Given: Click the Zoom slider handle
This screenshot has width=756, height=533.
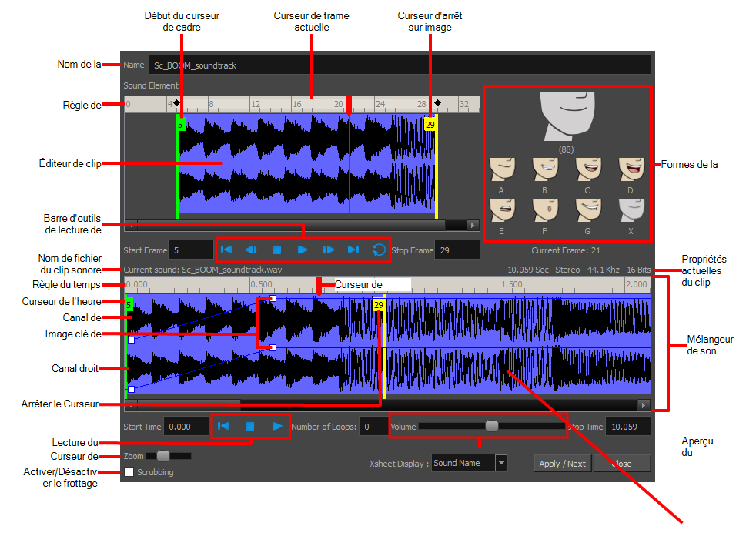Looking at the screenshot, I should click(163, 455).
